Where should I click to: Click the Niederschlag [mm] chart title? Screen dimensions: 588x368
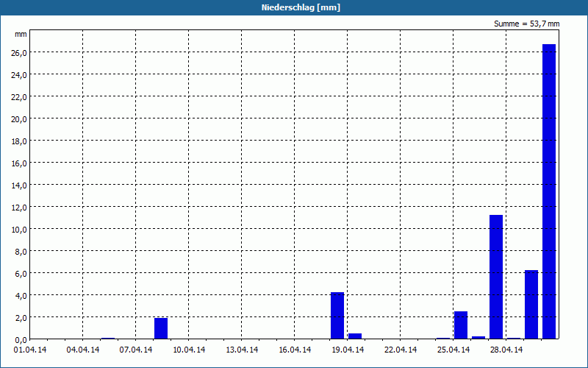point(301,7)
